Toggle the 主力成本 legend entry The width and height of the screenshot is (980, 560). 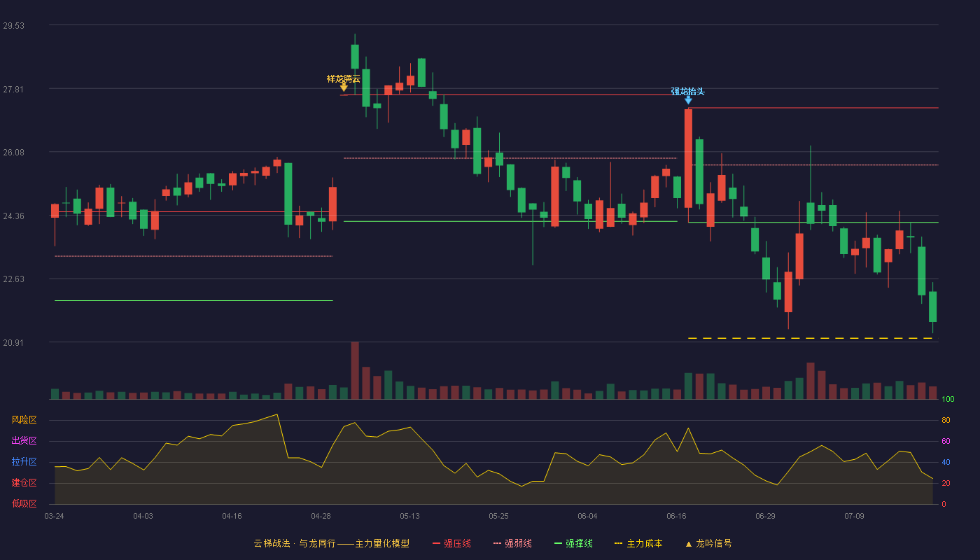[x=638, y=543]
